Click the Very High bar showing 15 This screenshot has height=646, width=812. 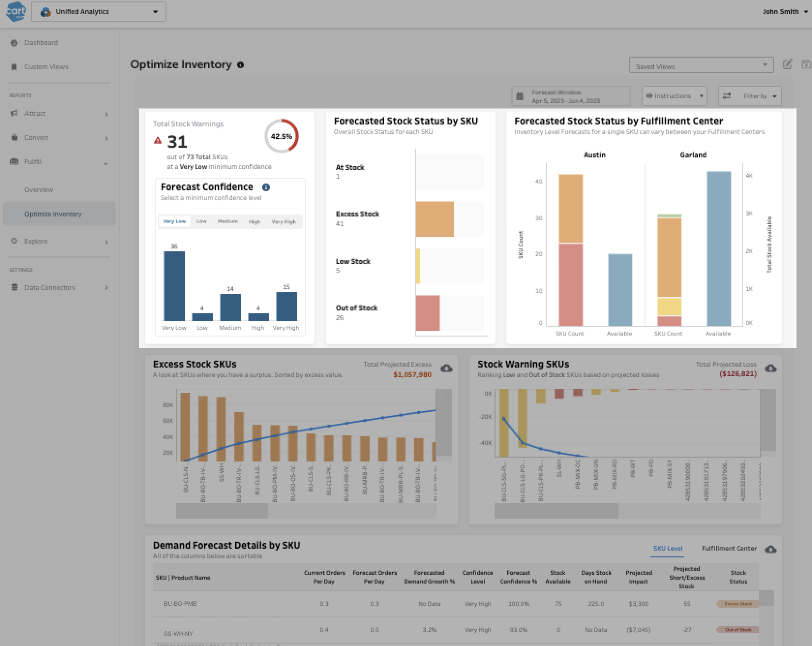[x=286, y=306]
